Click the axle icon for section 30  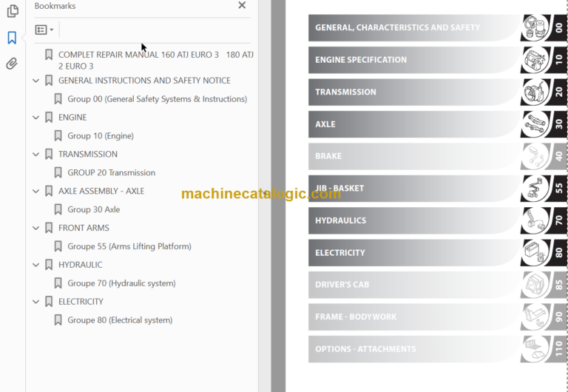(535, 124)
